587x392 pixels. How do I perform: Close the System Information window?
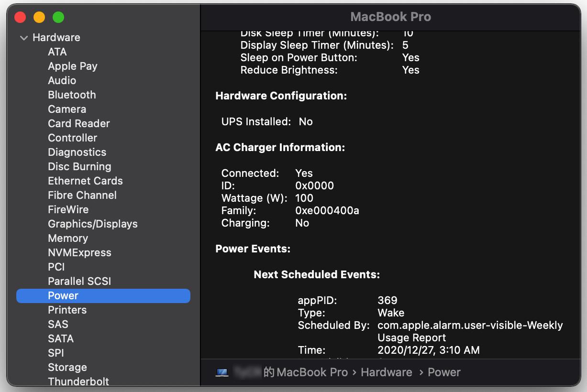click(20, 18)
